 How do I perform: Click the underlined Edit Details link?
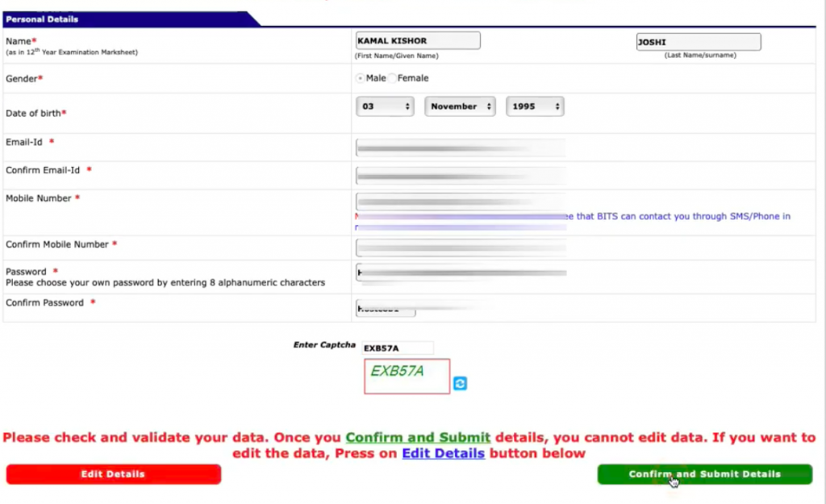(x=441, y=453)
